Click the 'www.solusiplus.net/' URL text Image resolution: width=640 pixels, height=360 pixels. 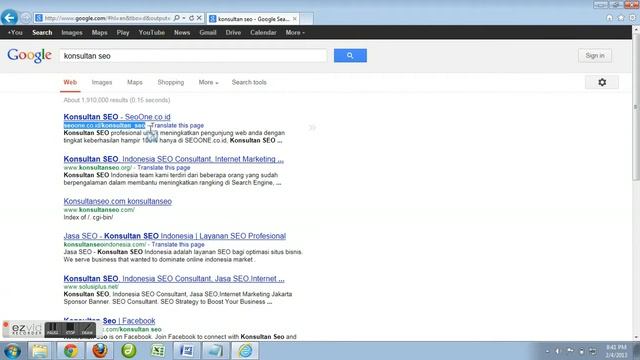click(x=91, y=287)
